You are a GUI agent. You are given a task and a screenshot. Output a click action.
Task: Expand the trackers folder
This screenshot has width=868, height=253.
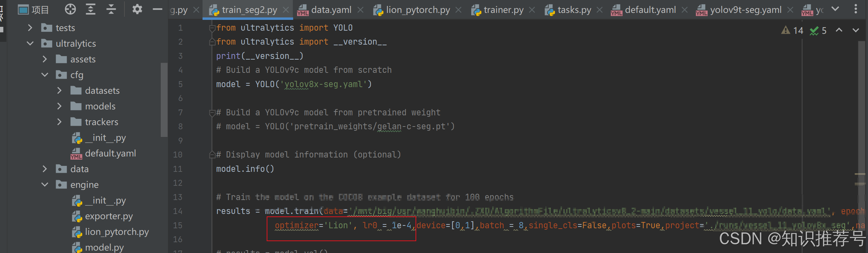(x=59, y=122)
